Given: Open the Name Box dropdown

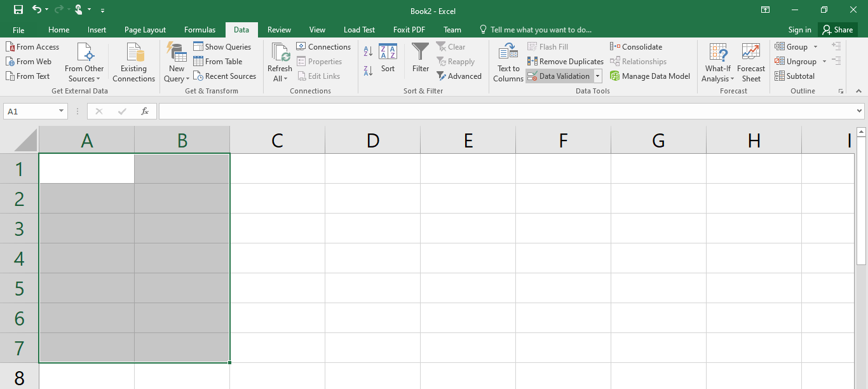Looking at the screenshot, I should pos(62,111).
